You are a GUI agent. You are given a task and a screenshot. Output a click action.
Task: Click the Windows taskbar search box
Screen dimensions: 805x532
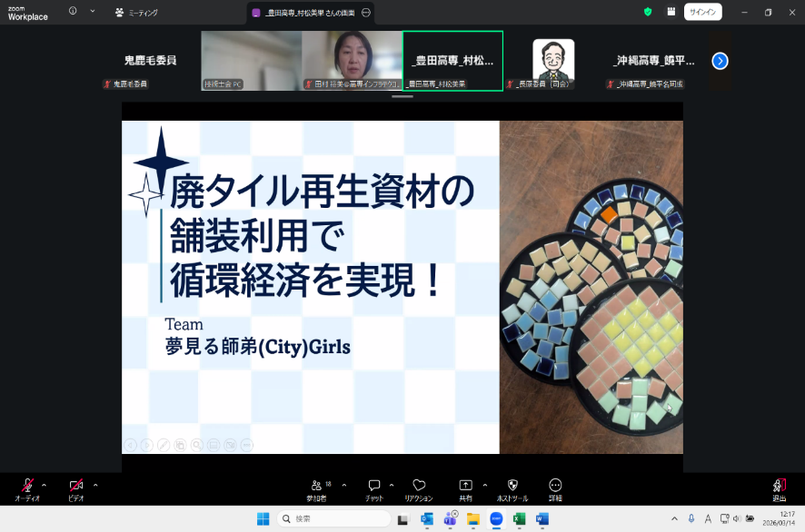point(334,518)
